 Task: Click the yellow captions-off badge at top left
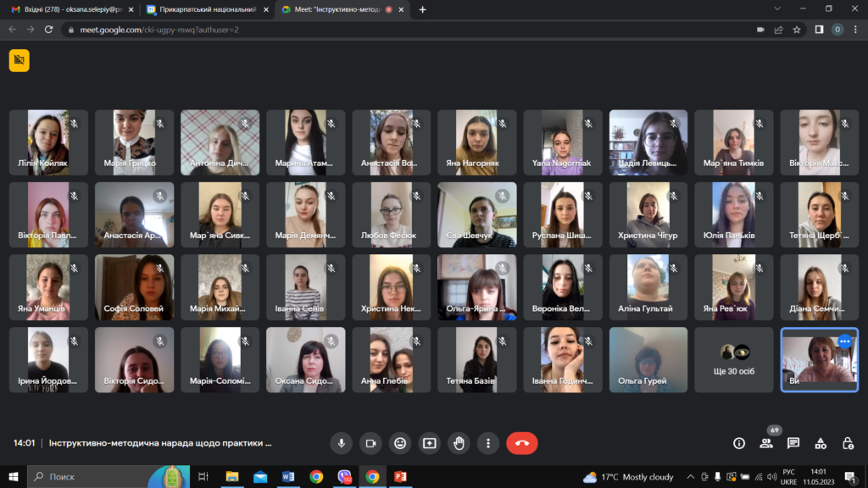coord(19,60)
